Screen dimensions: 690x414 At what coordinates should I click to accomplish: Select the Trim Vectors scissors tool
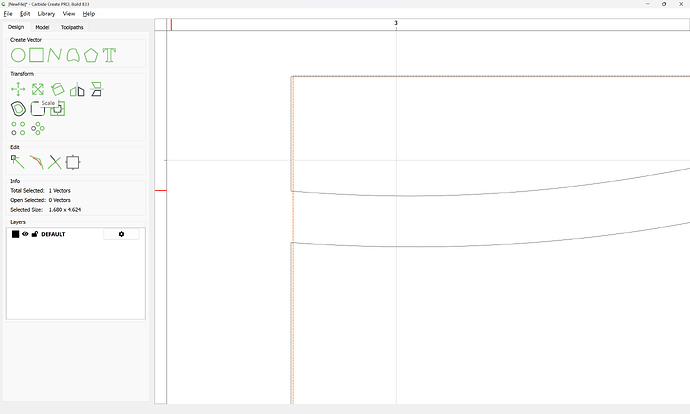point(54,161)
